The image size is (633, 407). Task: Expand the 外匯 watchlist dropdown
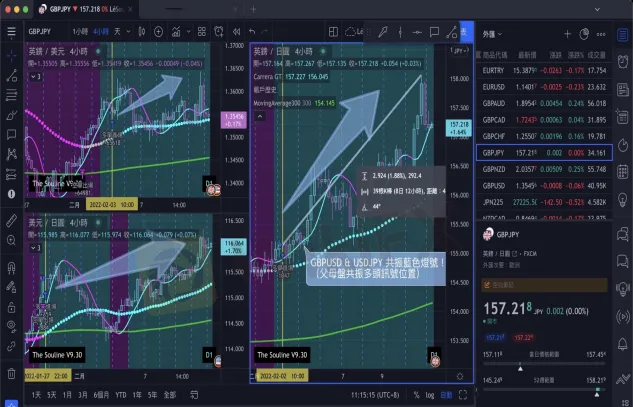492,34
